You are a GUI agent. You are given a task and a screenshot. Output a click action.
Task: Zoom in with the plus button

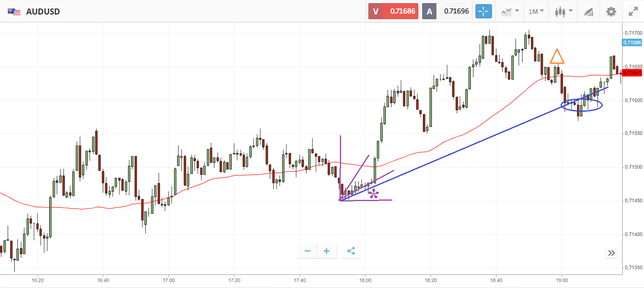click(x=327, y=251)
